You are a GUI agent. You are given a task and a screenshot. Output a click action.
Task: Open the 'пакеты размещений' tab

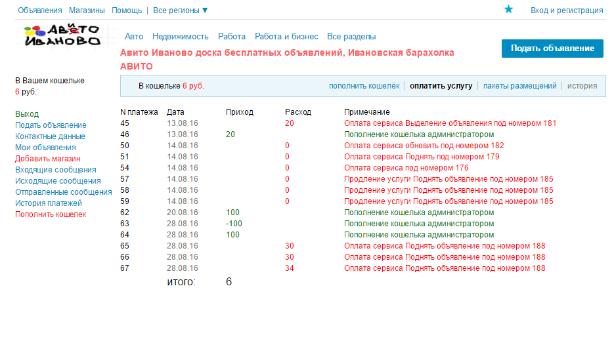519,86
